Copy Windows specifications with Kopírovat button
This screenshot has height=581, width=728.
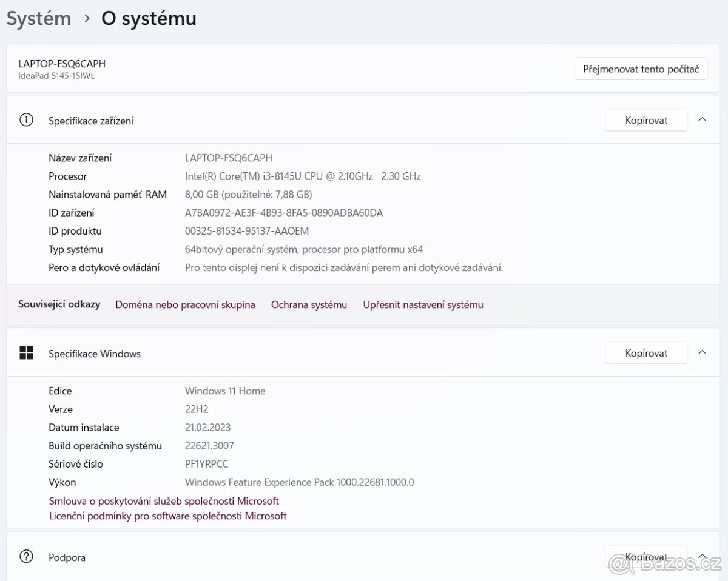click(x=646, y=353)
